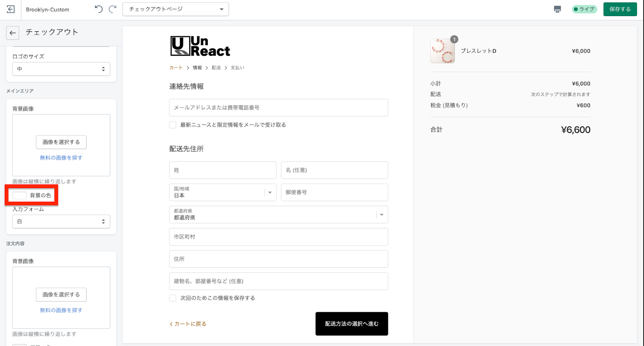Click the back arrow beside チェックアウト
Image resolution: width=644 pixels, height=346 pixels.
pyautogui.click(x=12, y=33)
